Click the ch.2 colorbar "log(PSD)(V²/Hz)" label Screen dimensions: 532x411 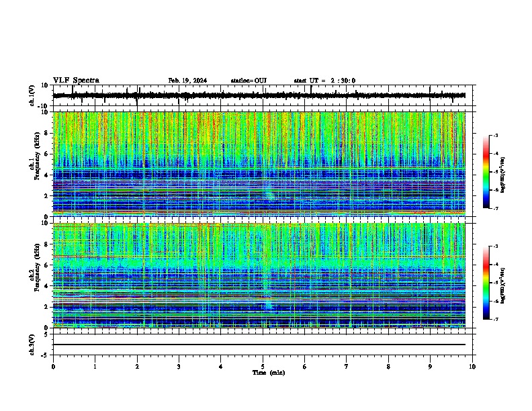pyautogui.click(x=502, y=285)
